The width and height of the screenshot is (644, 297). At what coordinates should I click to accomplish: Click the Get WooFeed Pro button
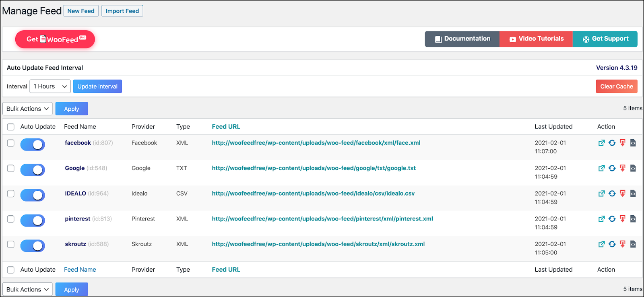click(x=55, y=39)
